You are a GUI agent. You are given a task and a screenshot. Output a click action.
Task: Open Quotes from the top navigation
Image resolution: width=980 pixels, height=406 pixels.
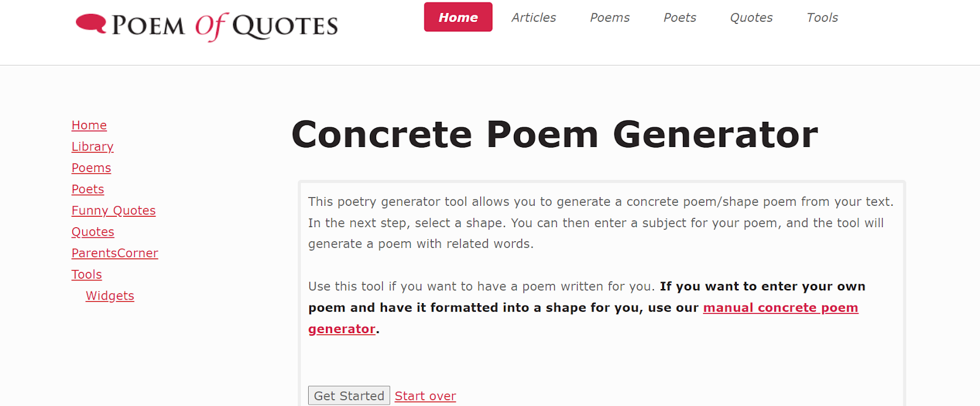coord(752,18)
